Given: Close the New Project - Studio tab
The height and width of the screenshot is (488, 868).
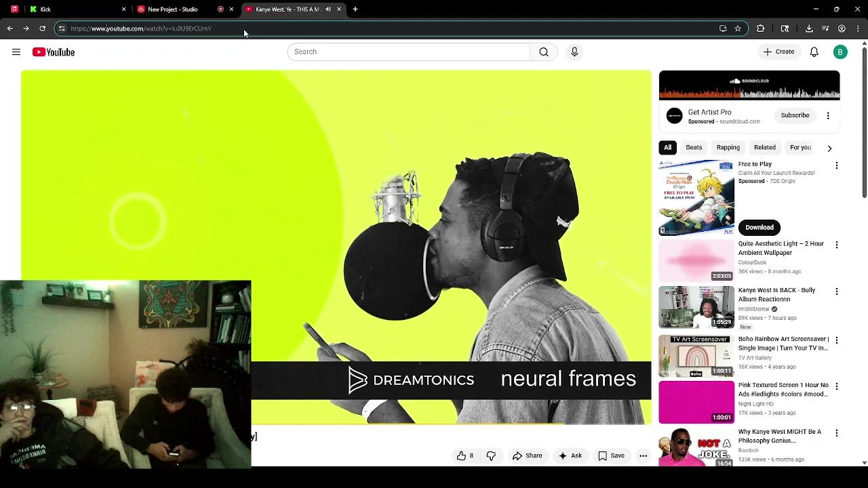Looking at the screenshot, I should point(231,9).
